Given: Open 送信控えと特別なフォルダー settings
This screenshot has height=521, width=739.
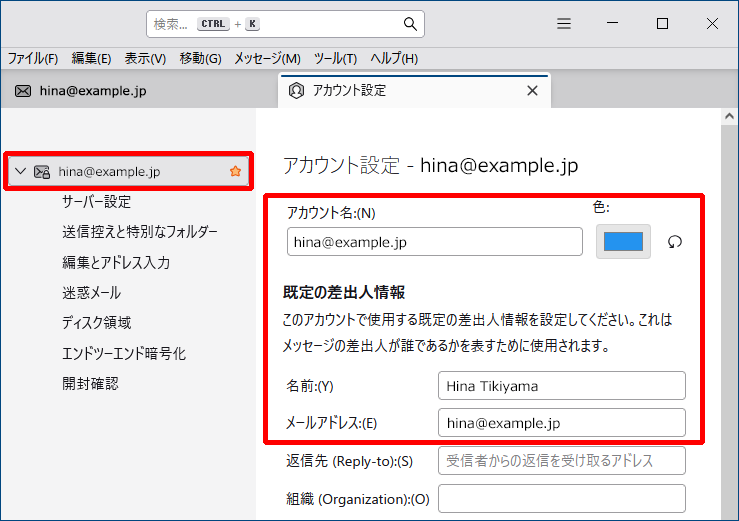Looking at the screenshot, I should tap(140, 232).
